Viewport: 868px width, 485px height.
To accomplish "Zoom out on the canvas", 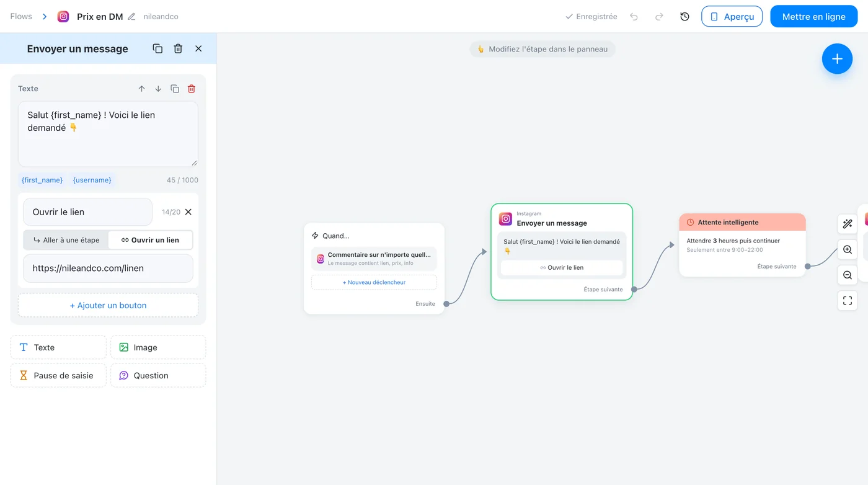I will click(848, 275).
